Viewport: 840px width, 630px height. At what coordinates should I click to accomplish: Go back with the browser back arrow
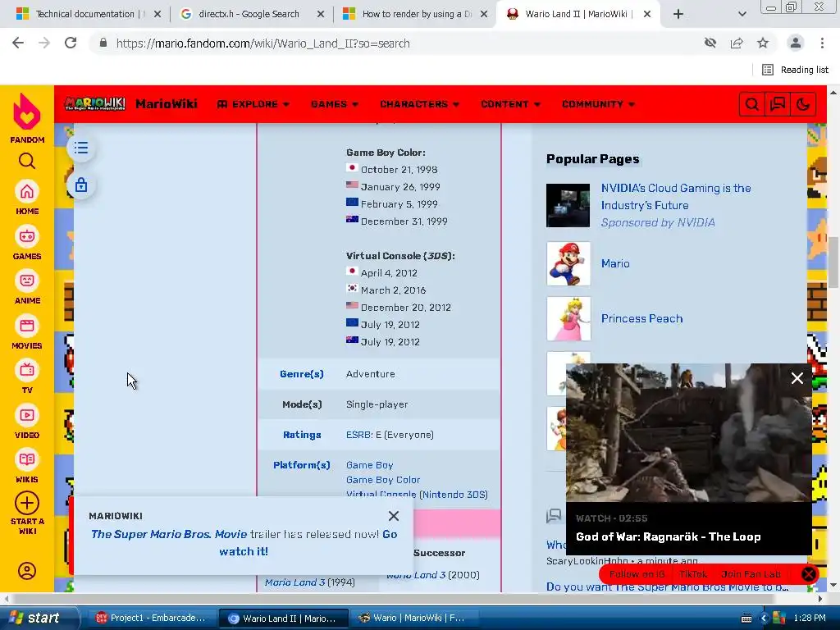pyautogui.click(x=18, y=43)
